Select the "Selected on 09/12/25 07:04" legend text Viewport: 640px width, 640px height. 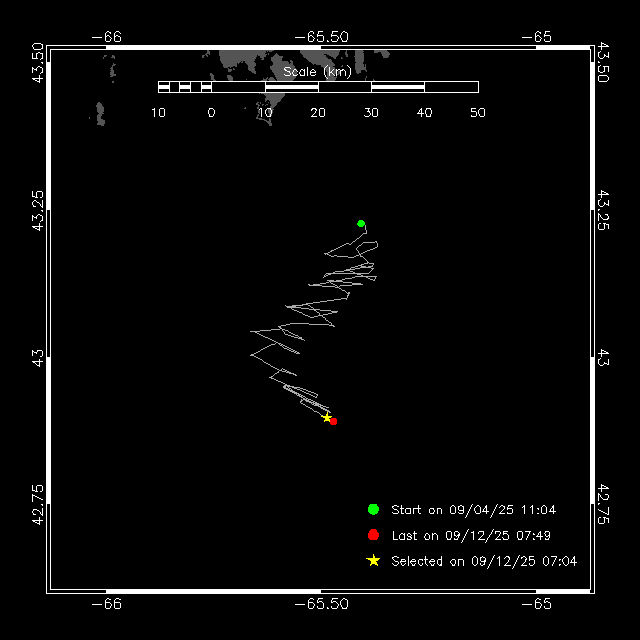(x=483, y=561)
